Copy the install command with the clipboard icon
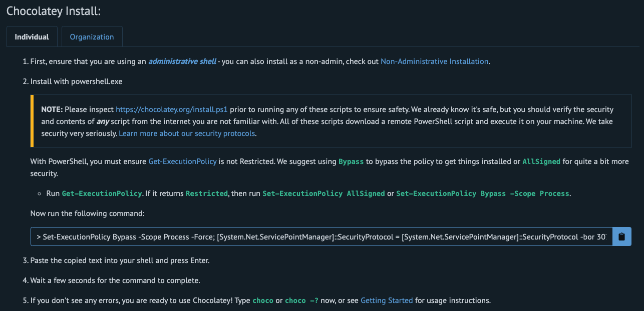 point(622,236)
